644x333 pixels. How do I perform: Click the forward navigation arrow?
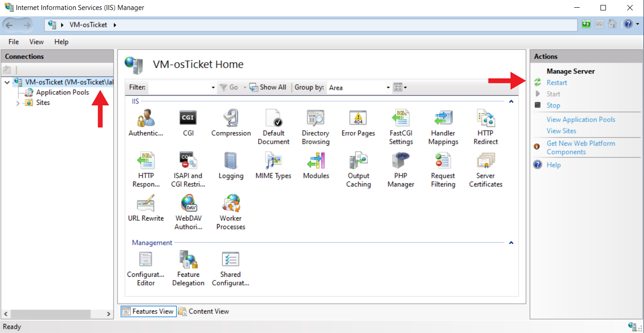(26, 24)
